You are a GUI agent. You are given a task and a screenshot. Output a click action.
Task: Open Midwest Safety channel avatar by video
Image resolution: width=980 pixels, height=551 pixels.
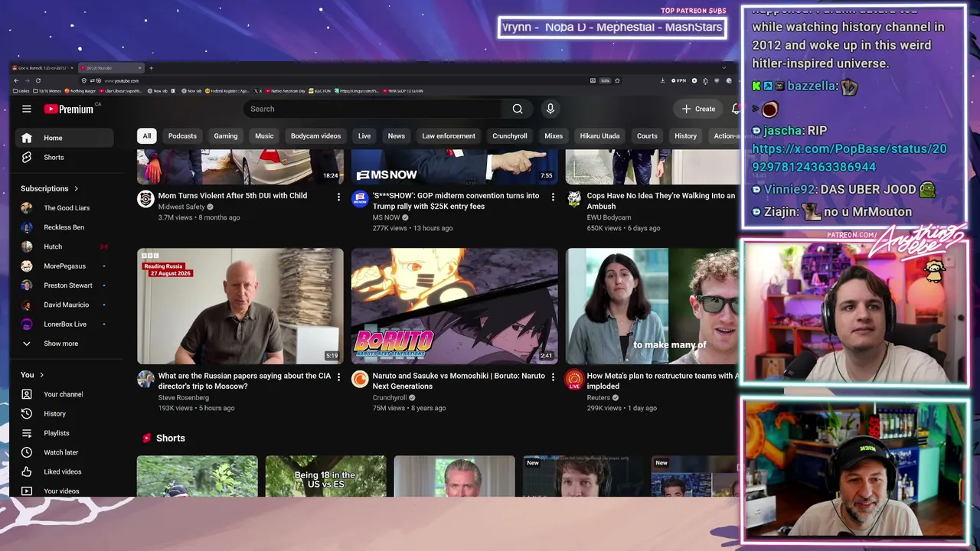pos(145,199)
